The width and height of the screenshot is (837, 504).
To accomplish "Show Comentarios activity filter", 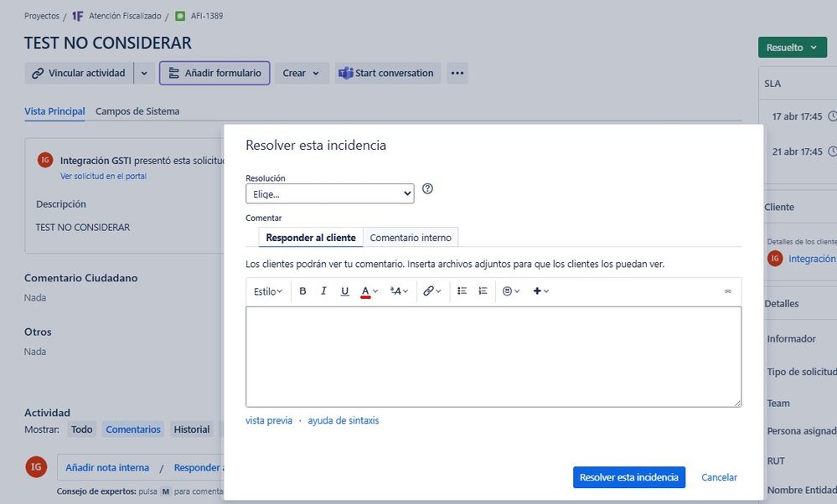I will pos(133,429).
